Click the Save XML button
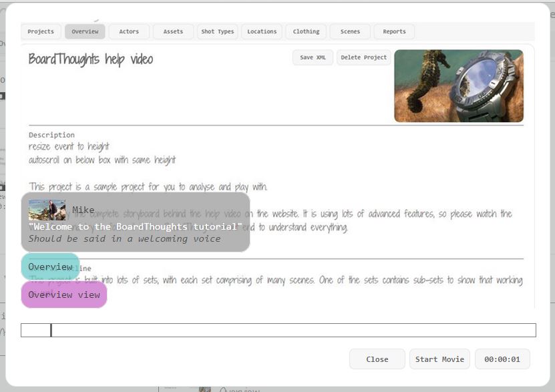 313,57
